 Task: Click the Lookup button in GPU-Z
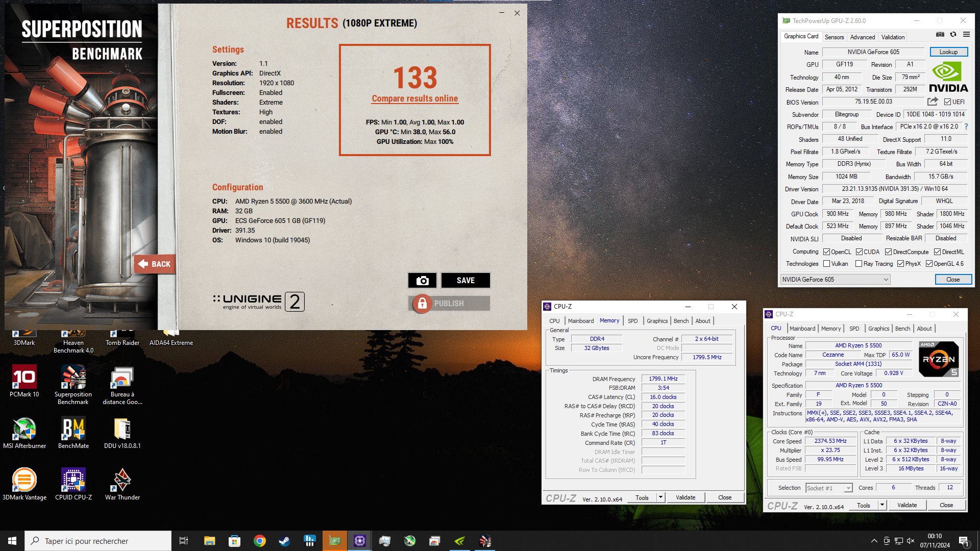948,52
